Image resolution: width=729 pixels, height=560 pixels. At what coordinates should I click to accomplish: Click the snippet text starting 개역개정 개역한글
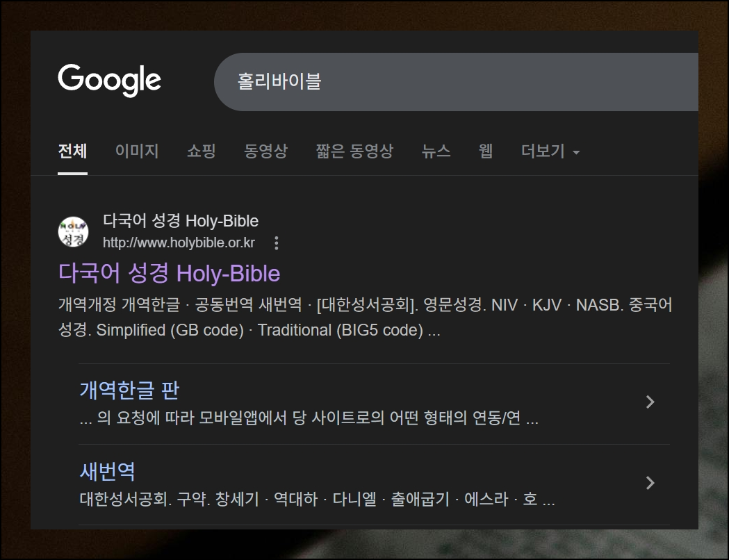[x=365, y=318]
